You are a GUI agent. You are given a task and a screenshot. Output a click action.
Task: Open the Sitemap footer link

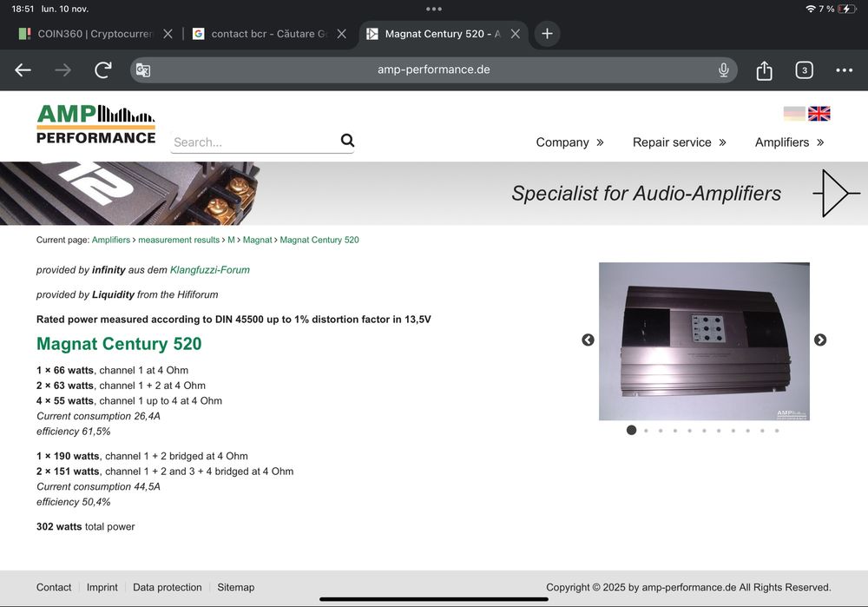(236, 587)
